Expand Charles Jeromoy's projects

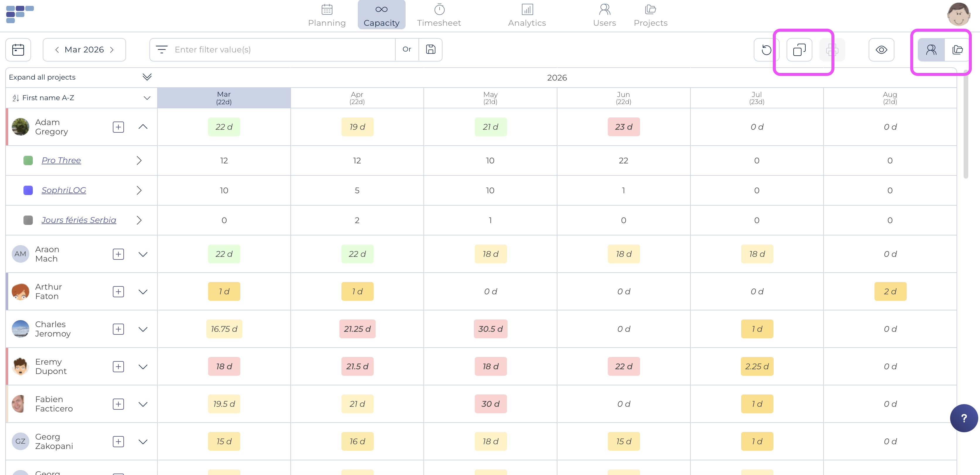coord(143,329)
